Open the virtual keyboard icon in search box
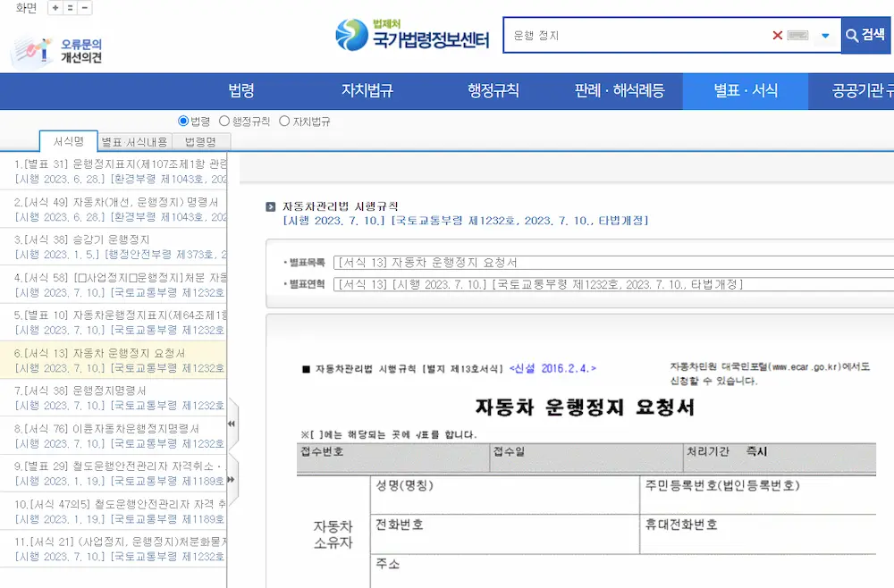The width and height of the screenshot is (894, 588). [x=797, y=36]
